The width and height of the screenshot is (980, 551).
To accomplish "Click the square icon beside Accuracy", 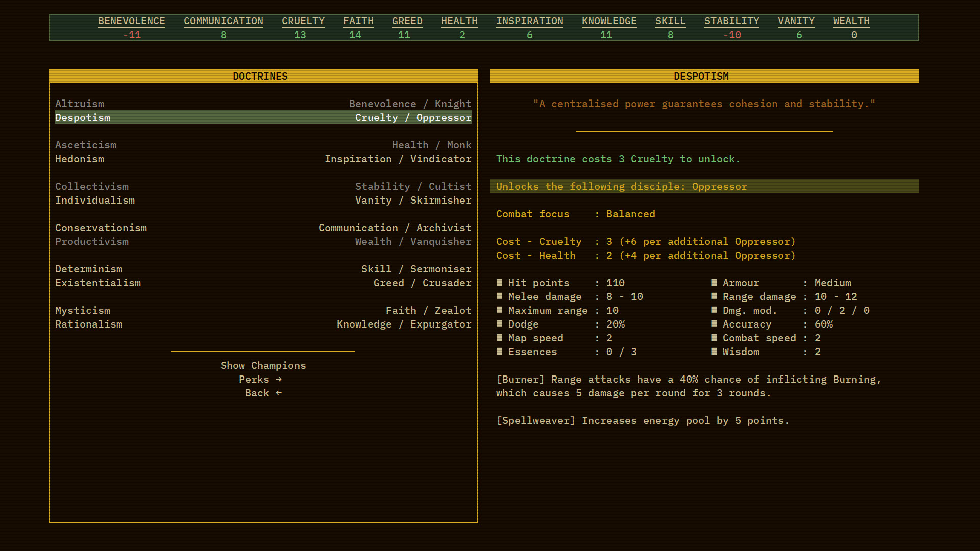I will [713, 324].
